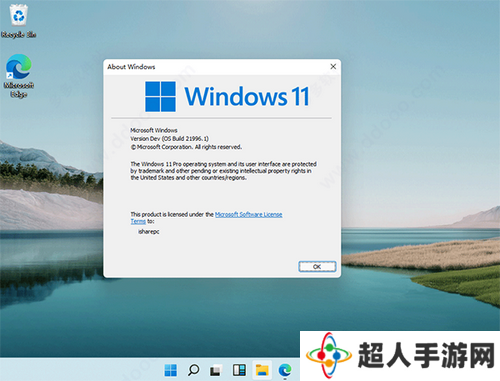This screenshot has width=500, height=381.
Task: Click OK in About Windows dialog
Action: click(317, 266)
